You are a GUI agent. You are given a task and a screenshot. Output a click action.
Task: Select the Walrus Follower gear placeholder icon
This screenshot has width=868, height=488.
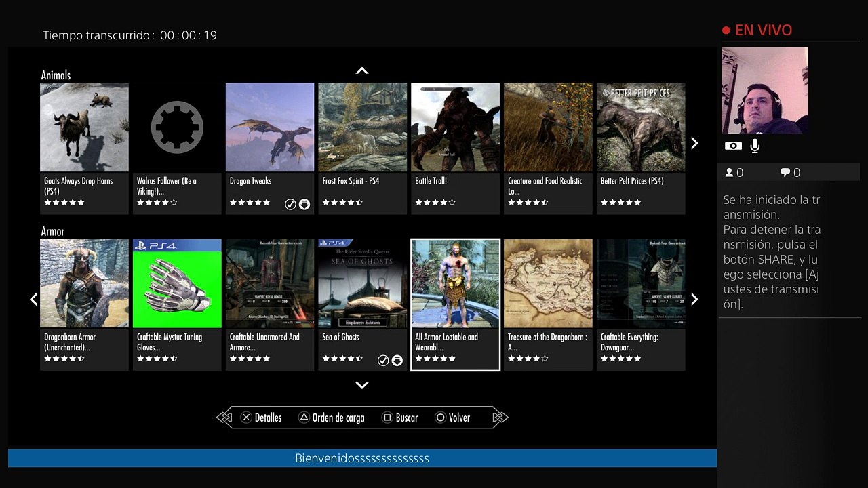(x=177, y=127)
